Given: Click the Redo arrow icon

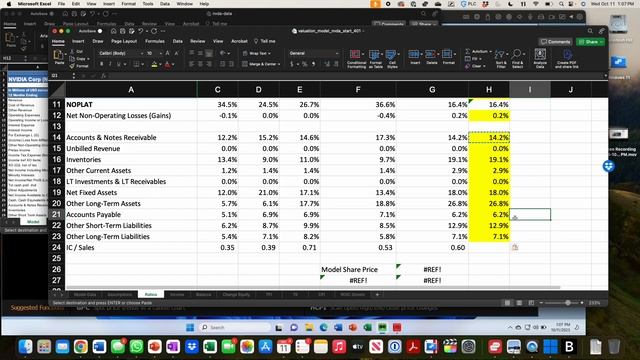Looking at the screenshot, I should (x=153, y=31).
